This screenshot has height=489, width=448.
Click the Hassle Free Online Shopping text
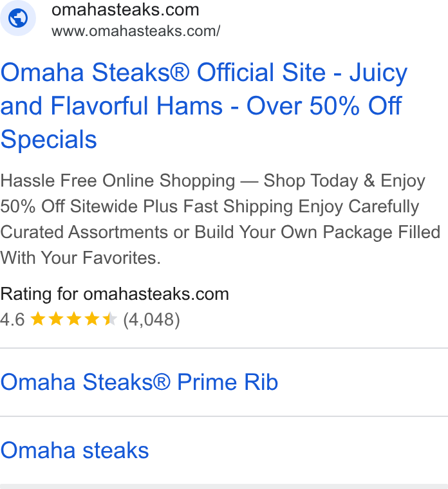coord(118,181)
